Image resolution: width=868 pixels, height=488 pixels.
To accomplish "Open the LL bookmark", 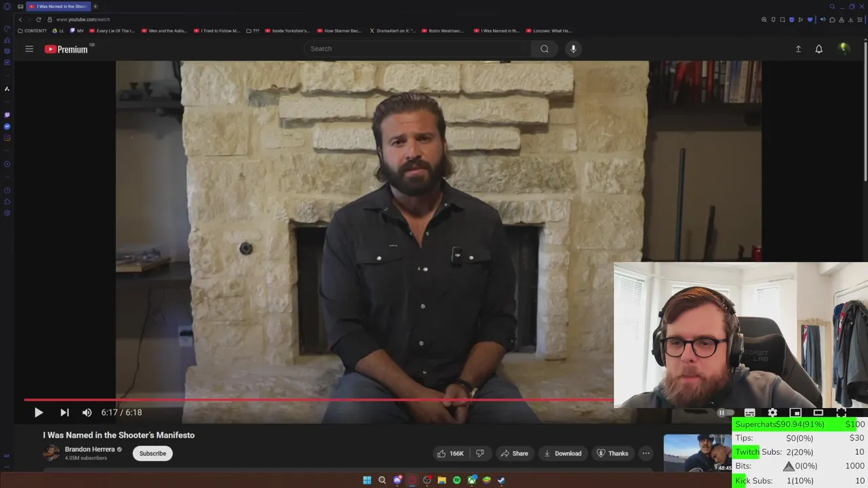I will tap(58, 30).
